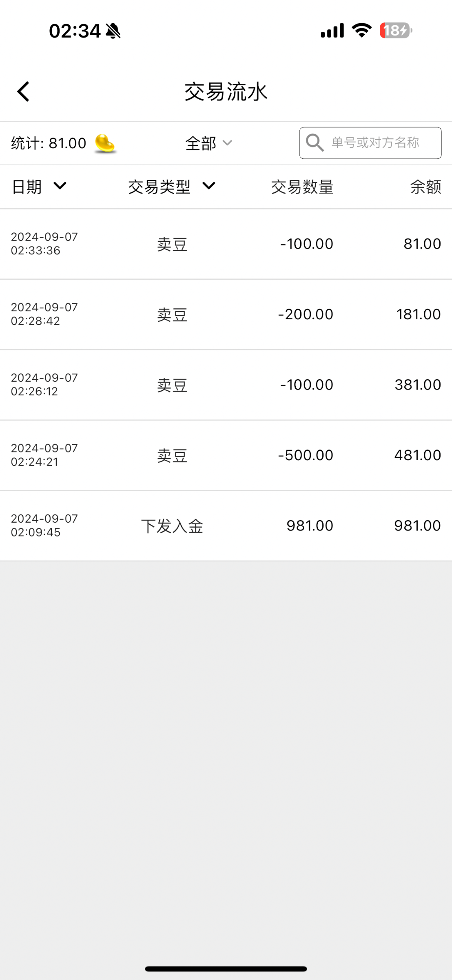Image resolution: width=452 pixels, height=980 pixels.
Task: Tap the silent mode bell icon
Action: coord(113,31)
